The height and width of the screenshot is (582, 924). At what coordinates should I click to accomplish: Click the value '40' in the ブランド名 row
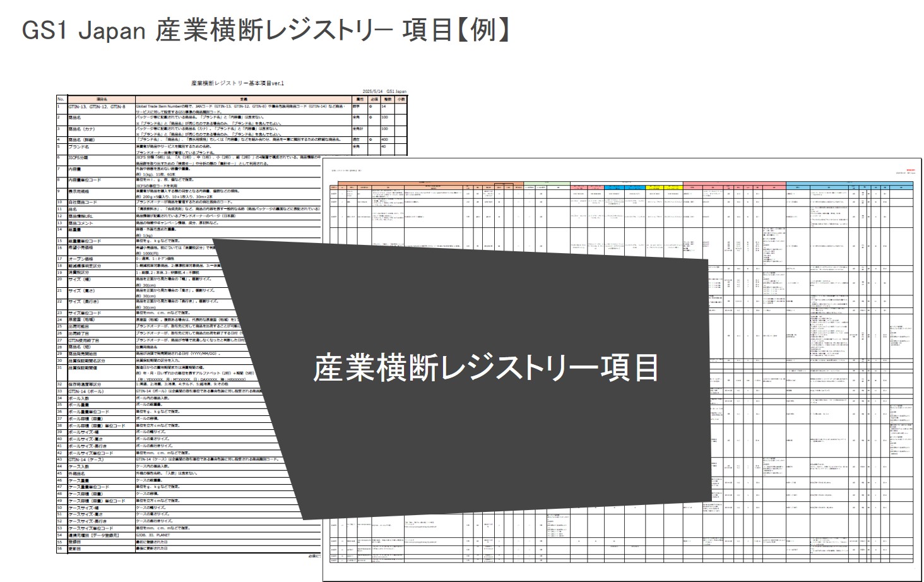coord(383,146)
